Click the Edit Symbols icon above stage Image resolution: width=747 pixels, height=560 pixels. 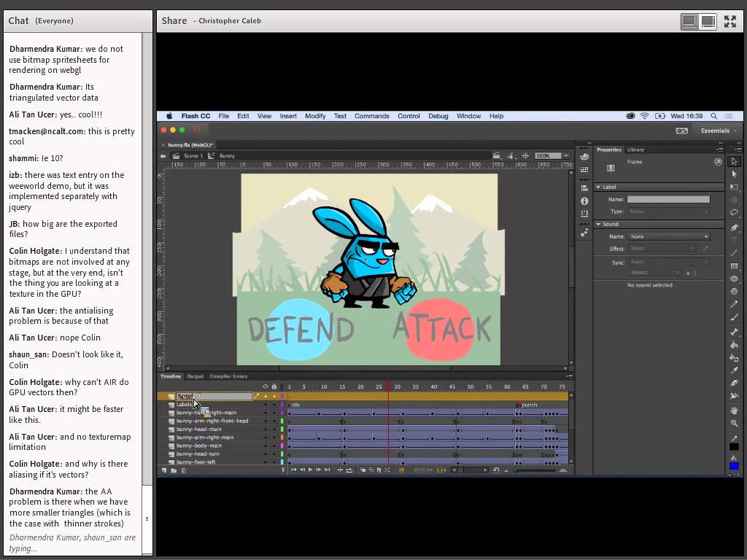click(x=511, y=156)
